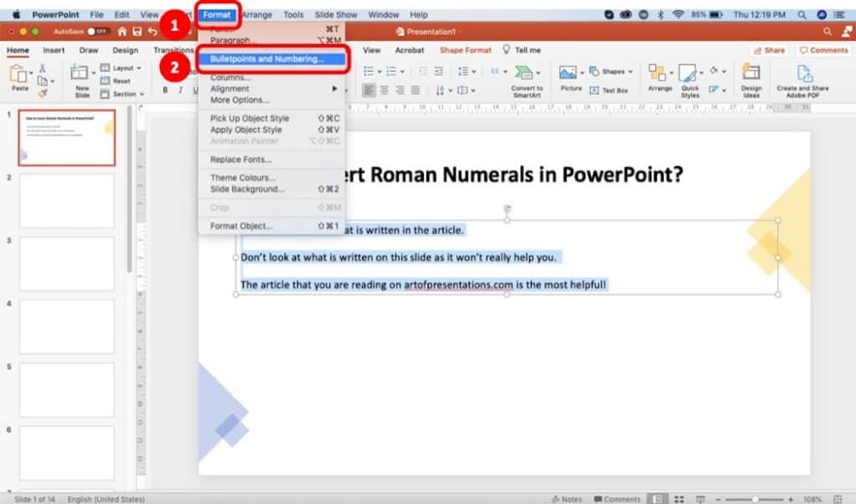Click the Format Painter brush icon
The image size is (856, 504).
pyautogui.click(x=42, y=94)
